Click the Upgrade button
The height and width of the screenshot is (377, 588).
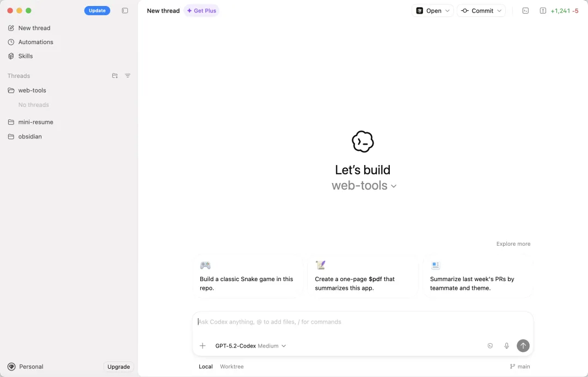119,367
